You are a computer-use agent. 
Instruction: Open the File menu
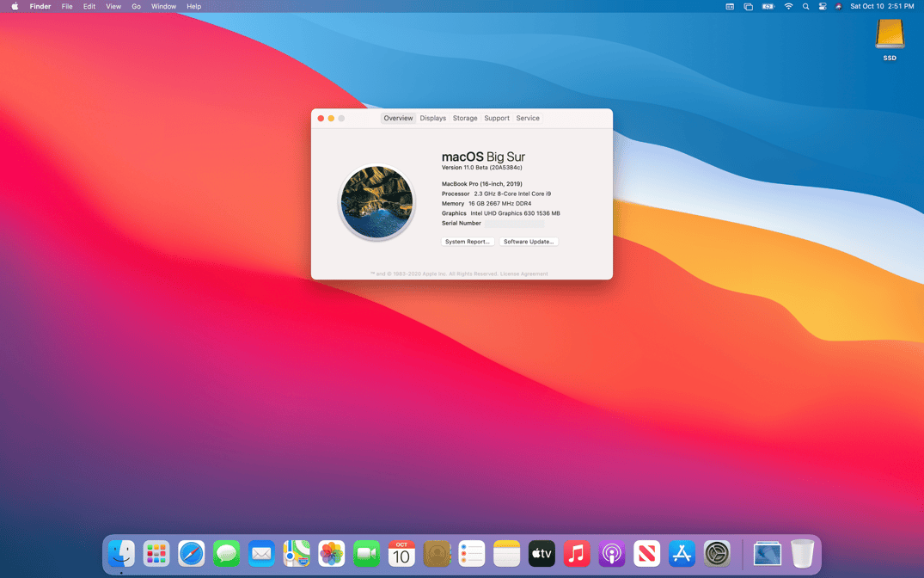click(x=67, y=7)
